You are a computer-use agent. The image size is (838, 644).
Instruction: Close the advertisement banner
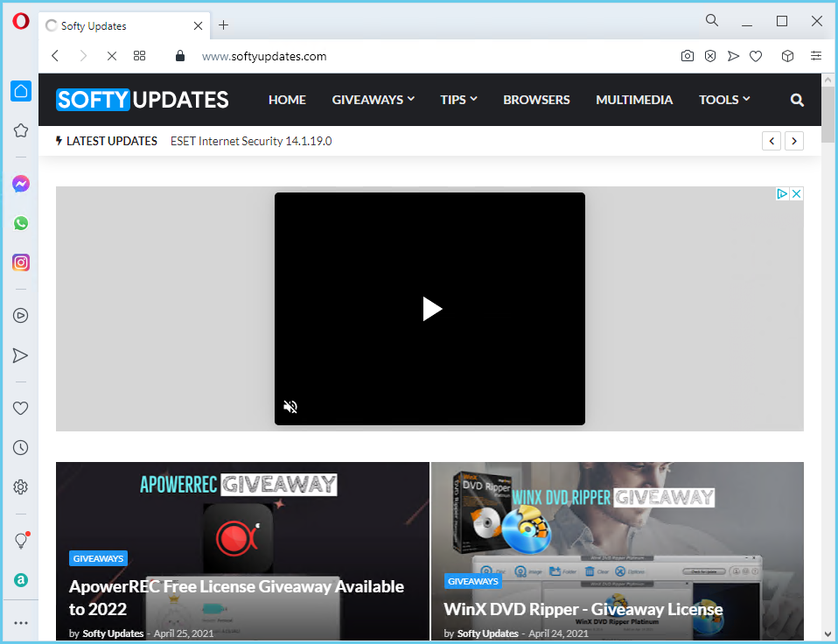(x=796, y=193)
